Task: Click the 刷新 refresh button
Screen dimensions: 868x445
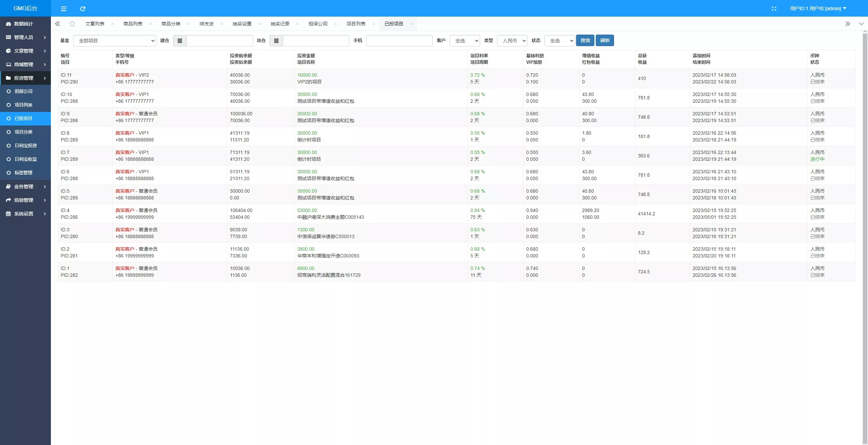Action: tap(605, 40)
